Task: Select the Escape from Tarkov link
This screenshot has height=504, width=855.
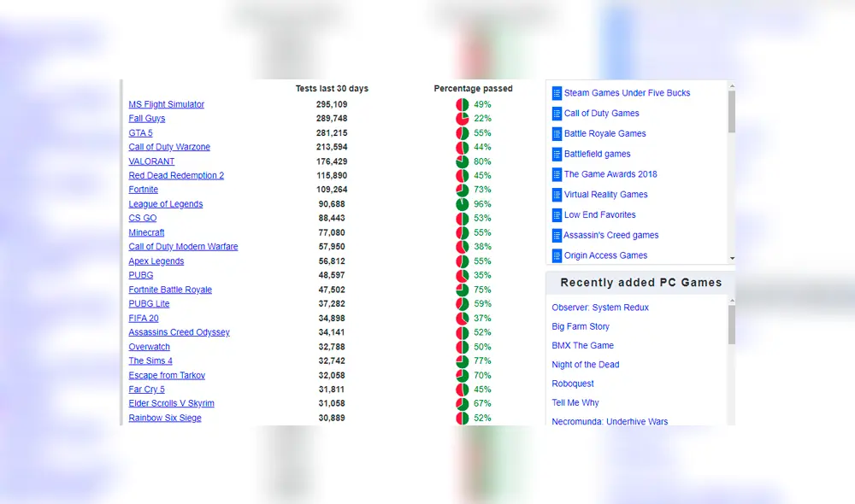Action: point(167,376)
